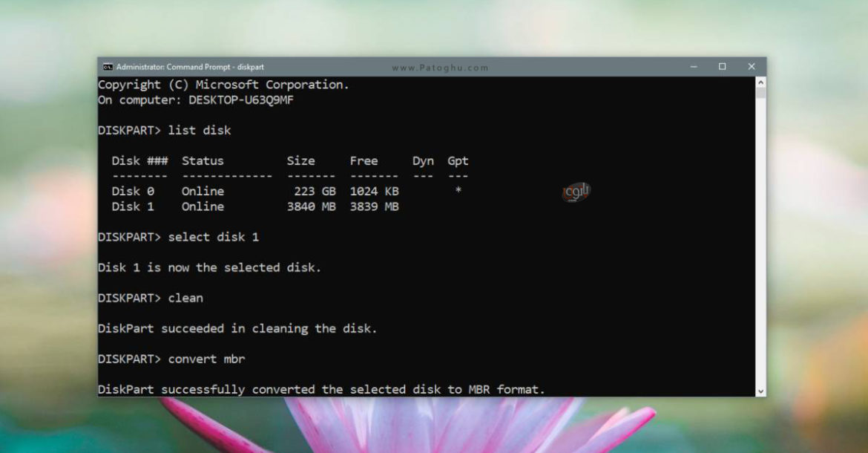
Task: Click the www.Patoghu.com link in title bar
Action: pos(439,67)
